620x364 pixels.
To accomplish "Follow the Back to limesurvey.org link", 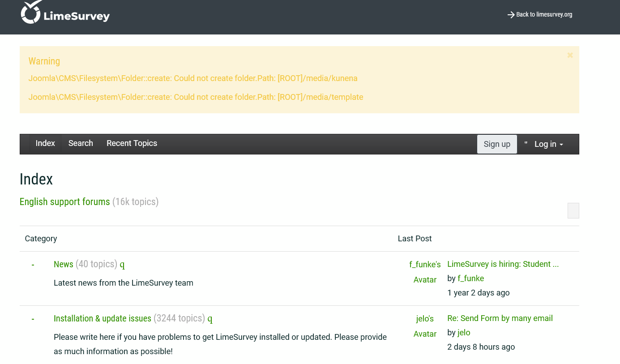I will click(540, 14).
